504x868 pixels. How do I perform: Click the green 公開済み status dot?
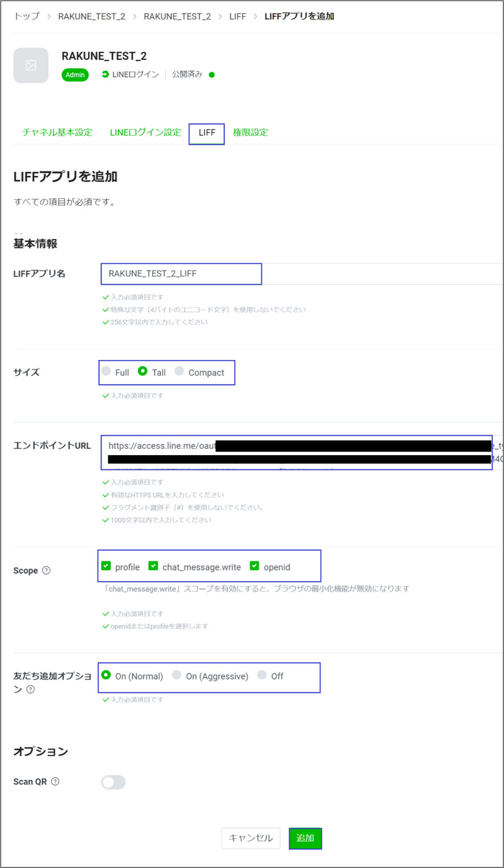tap(212, 75)
